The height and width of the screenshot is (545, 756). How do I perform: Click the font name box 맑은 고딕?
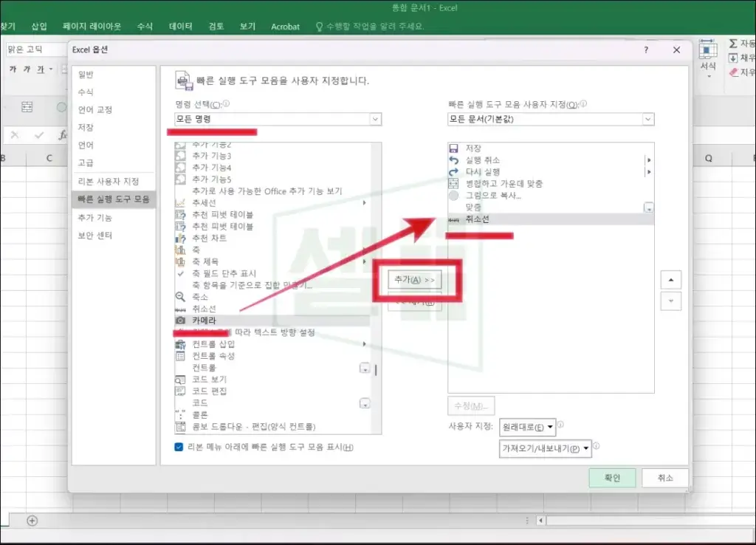[37, 49]
